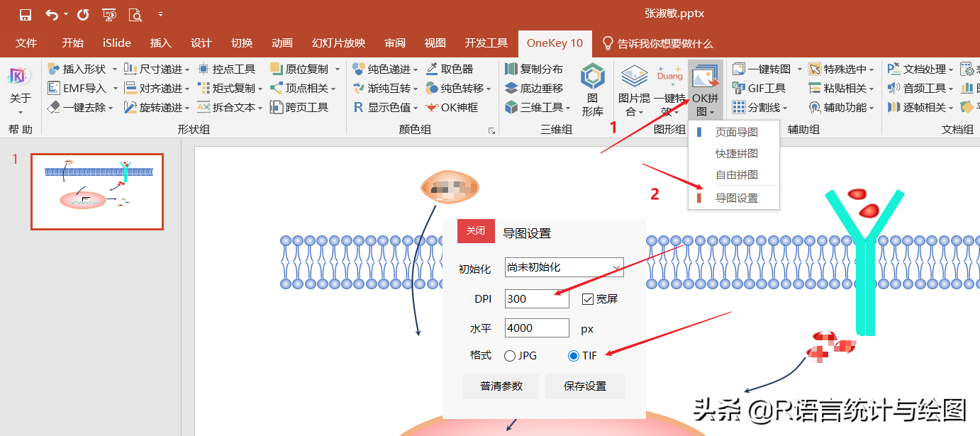Expand 矩式复制 dropdown

point(260,89)
